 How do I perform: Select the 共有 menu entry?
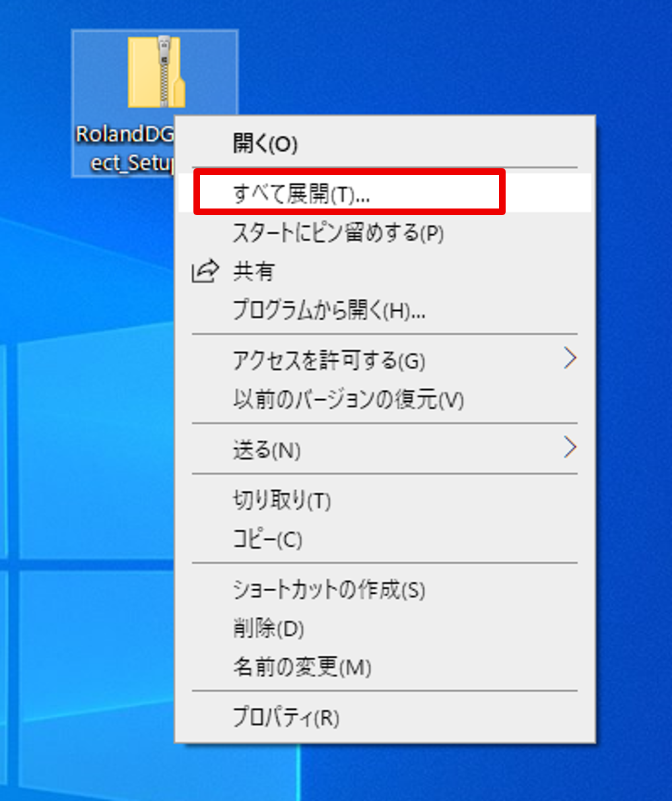[385, 271]
